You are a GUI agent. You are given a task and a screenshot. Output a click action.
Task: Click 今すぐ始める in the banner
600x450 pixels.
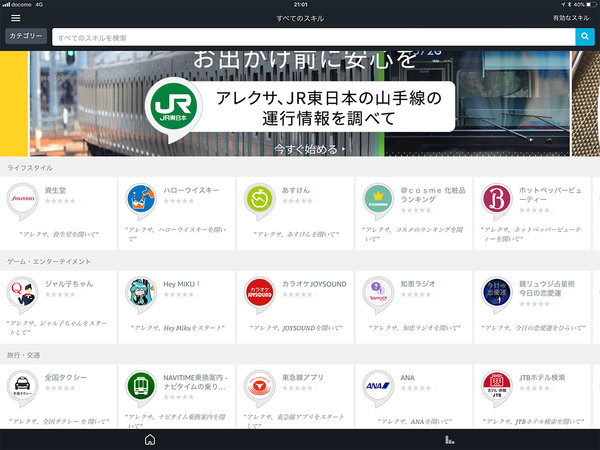[309, 149]
